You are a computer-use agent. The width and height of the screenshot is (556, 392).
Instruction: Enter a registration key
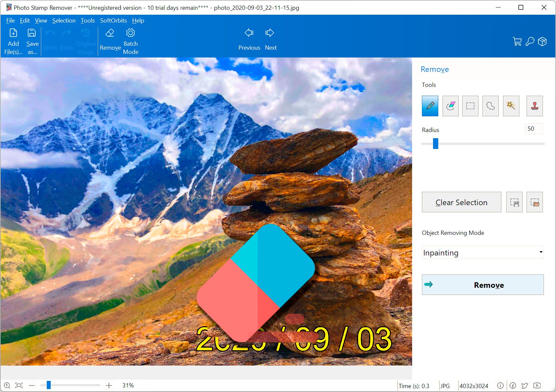click(530, 41)
